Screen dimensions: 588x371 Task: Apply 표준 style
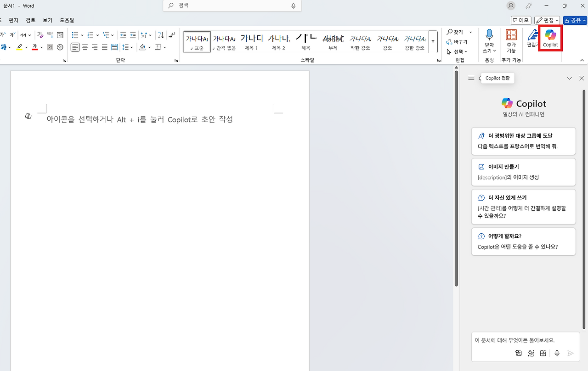coord(197,42)
